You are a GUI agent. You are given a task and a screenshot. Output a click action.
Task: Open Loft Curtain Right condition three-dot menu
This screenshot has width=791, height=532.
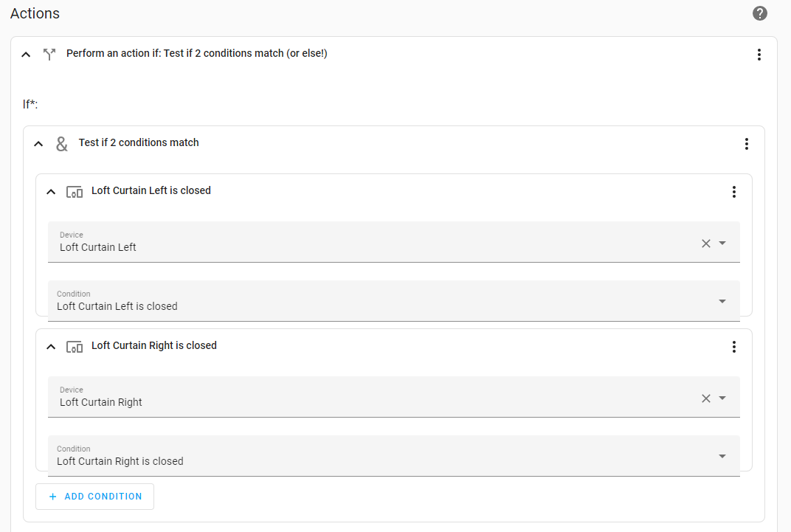[733, 347]
